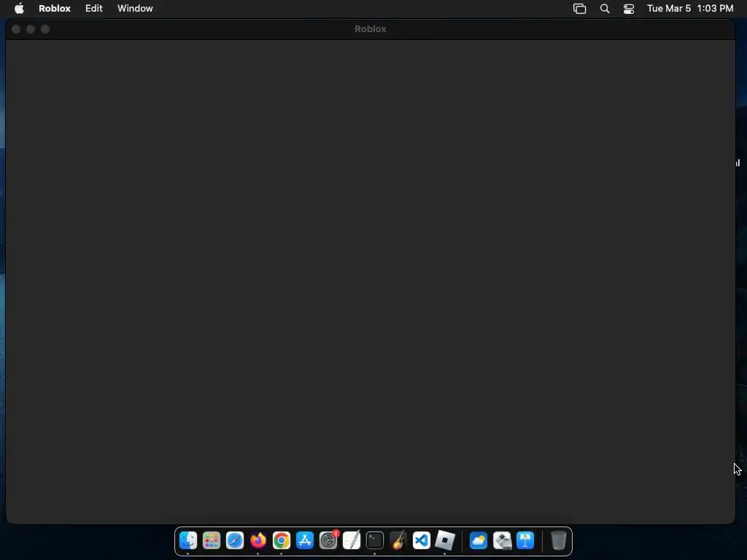747x560 pixels.
Task: Open Control Center in menu bar
Action: pyautogui.click(x=629, y=9)
